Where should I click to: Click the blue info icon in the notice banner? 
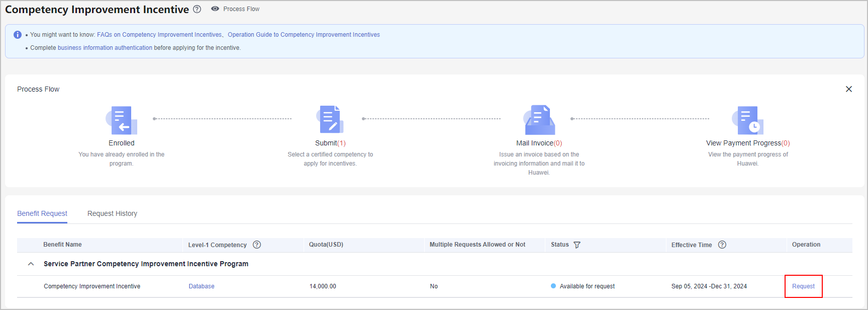pyautogui.click(x=18, y=35)
